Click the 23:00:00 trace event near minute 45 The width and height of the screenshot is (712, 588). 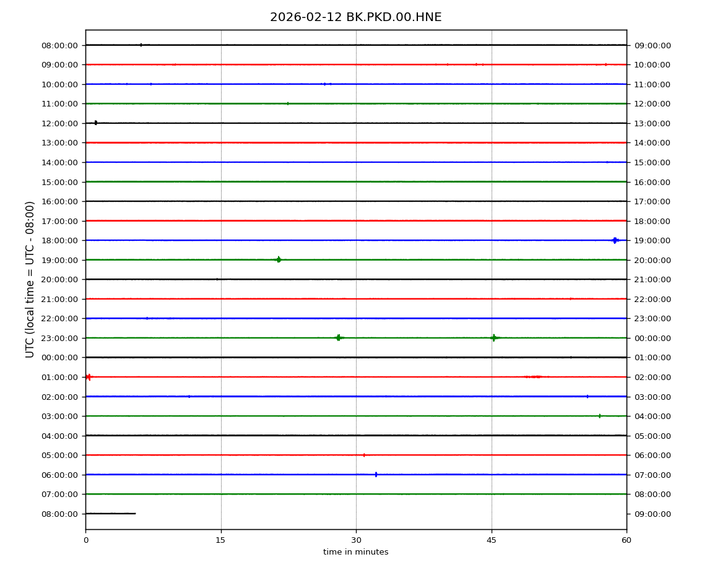click(493, 337)
